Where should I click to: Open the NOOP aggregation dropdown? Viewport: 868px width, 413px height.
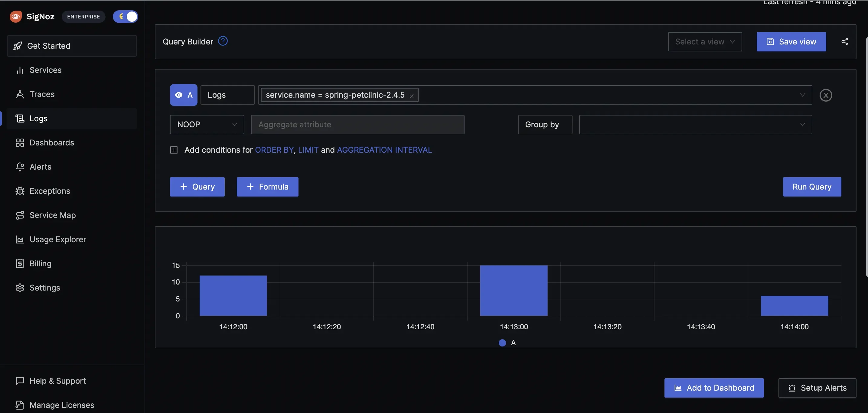click(207, 125)
